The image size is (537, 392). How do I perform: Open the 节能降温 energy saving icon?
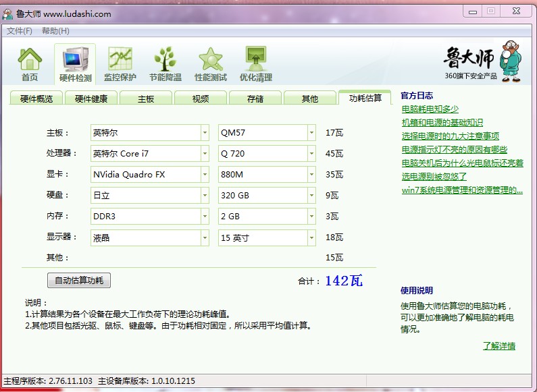point(165,64)
